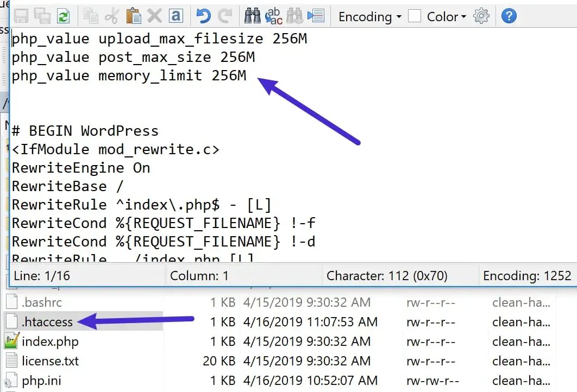Click rw-r--r-- permissions of .htaccess
Screen dimensions: 577x392
pyautogui.click(x=431, y=322)
